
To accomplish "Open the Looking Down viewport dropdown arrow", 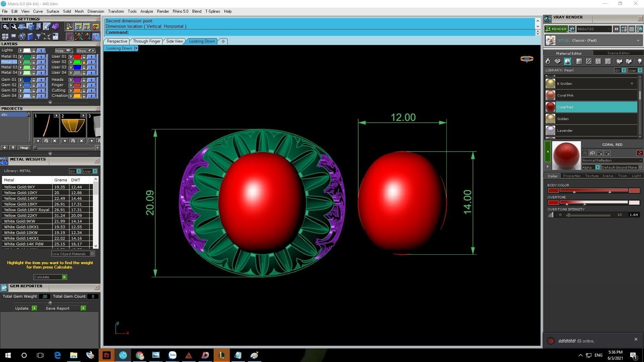I will 136,48.
